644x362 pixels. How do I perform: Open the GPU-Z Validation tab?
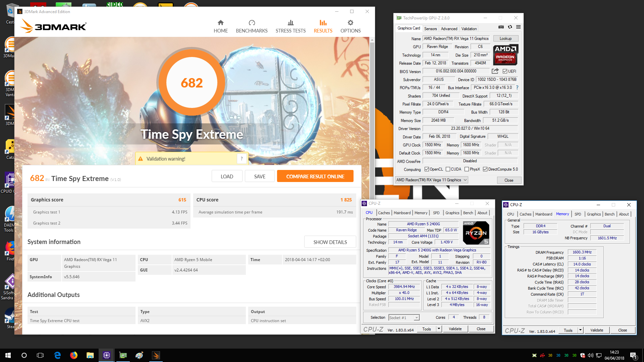click(469, 29)
